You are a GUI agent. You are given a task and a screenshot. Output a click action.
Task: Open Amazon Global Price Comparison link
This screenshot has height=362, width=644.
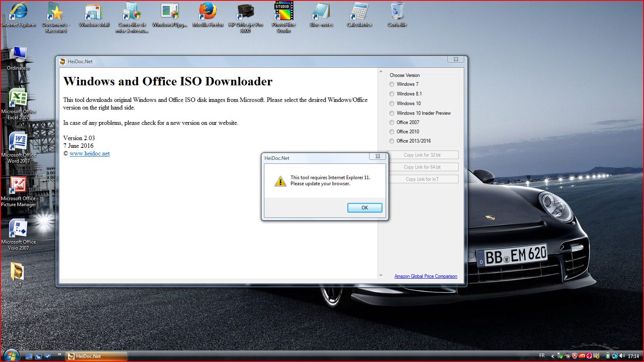[426, 276]
